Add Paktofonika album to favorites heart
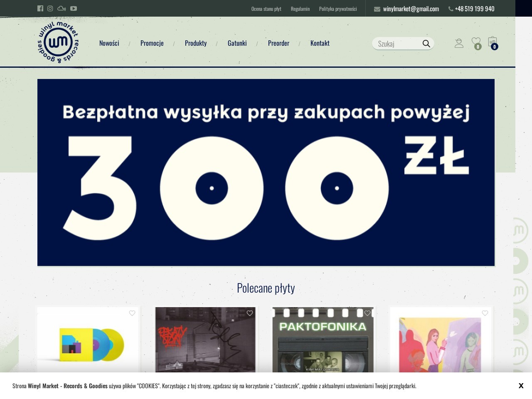This screenshot has height=399, width=532. [367, 313]
